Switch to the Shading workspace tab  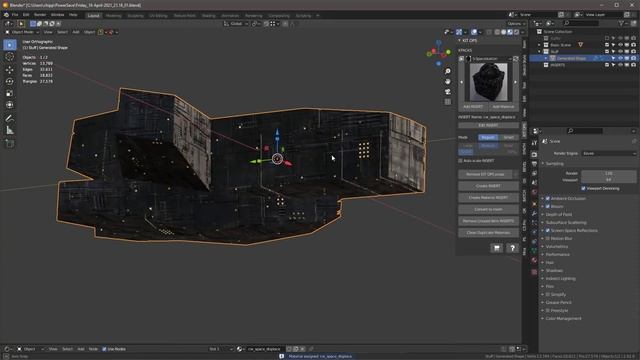[208, 16]
